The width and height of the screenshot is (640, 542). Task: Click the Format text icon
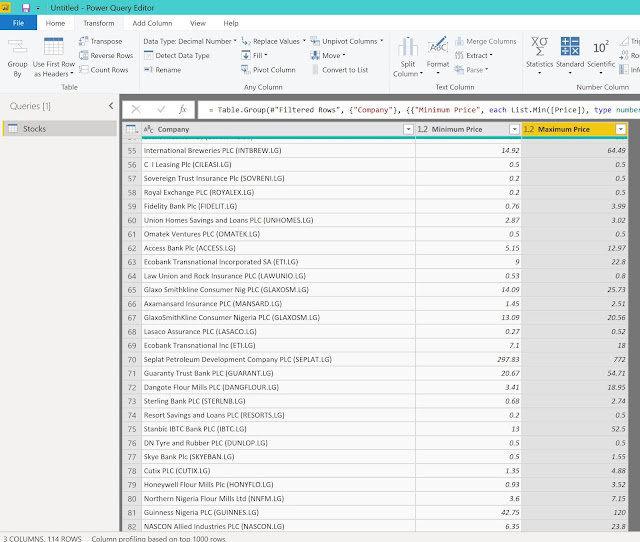tap(438, 46)
